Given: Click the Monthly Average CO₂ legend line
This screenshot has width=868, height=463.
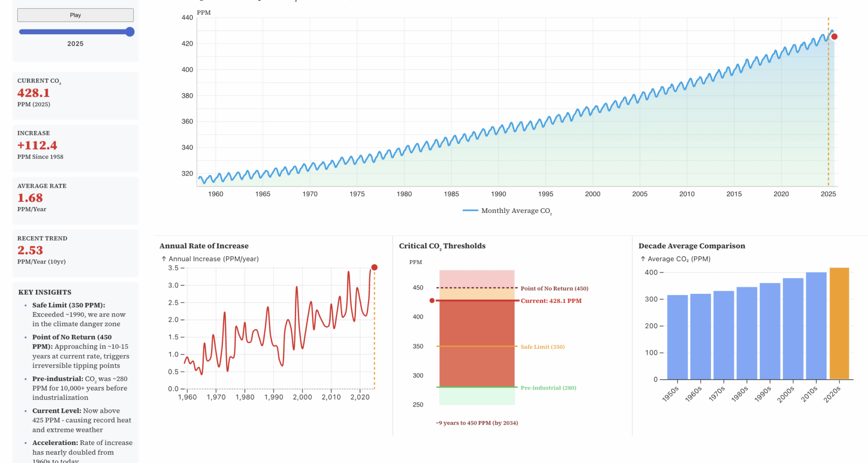Looking at the screenshot, I should coord(470,211).
